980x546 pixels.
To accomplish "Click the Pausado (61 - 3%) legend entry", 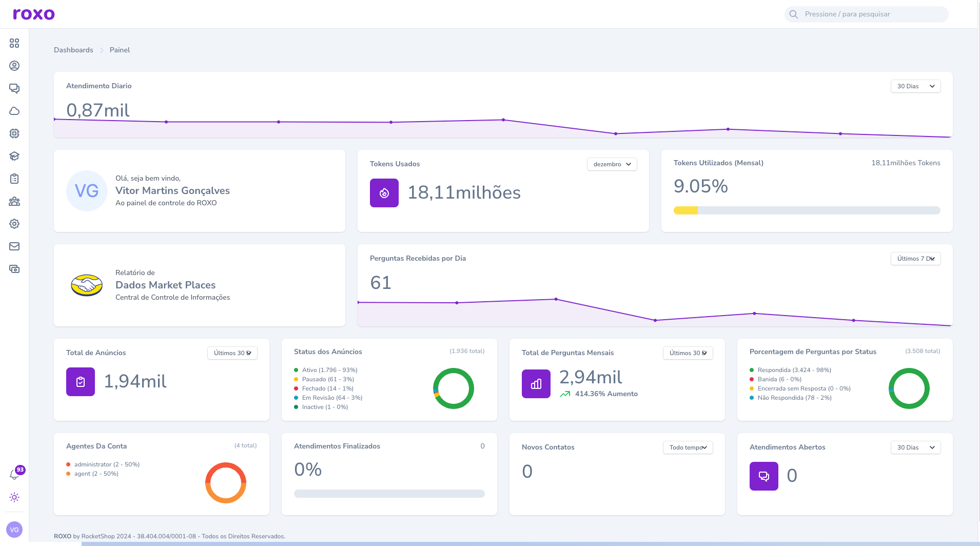I will click(x=324, y=379).
